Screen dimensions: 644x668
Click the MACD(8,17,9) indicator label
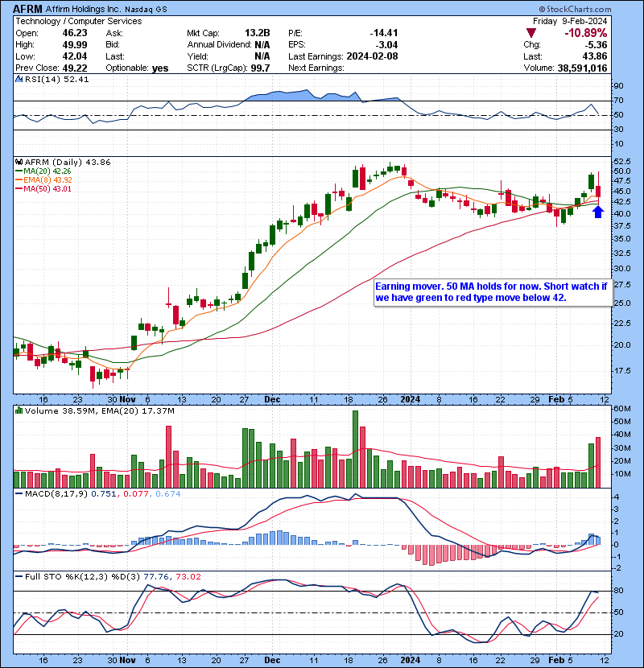pyautogui.click(x=56, y=494)
